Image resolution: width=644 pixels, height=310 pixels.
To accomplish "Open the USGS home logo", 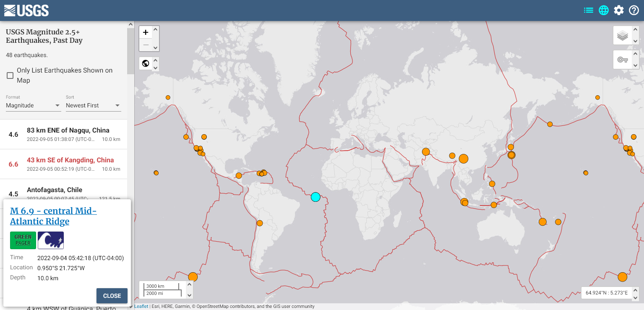I will click(x=26, y=10).
